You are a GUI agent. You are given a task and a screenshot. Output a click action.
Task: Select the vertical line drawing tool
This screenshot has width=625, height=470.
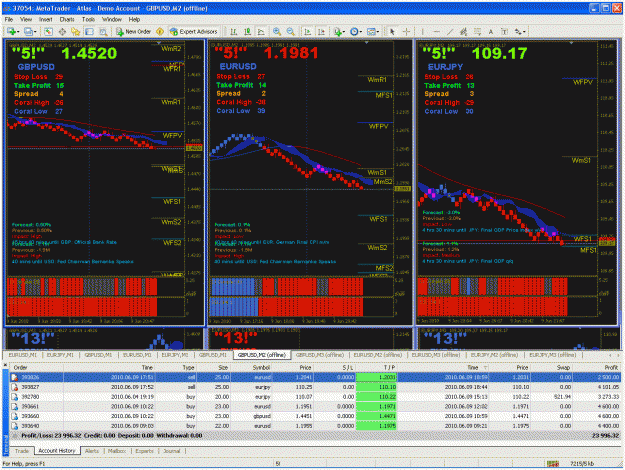tap(423, 31)
